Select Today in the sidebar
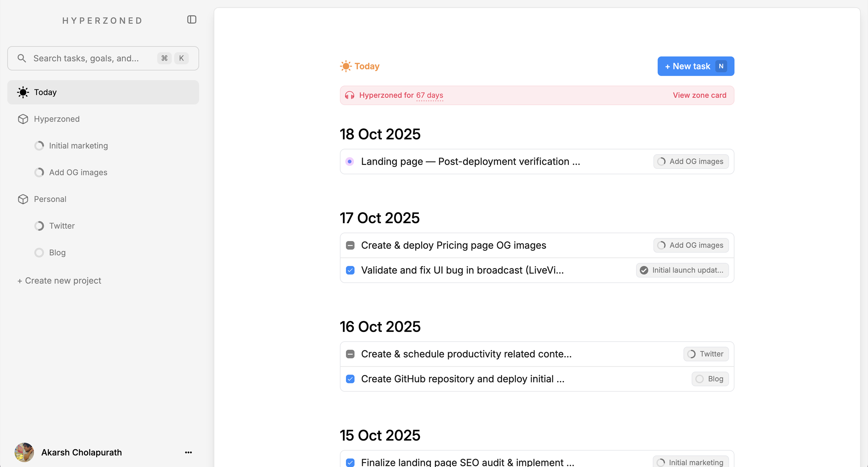This screenshot has height=467, width=868. (103, 92)
